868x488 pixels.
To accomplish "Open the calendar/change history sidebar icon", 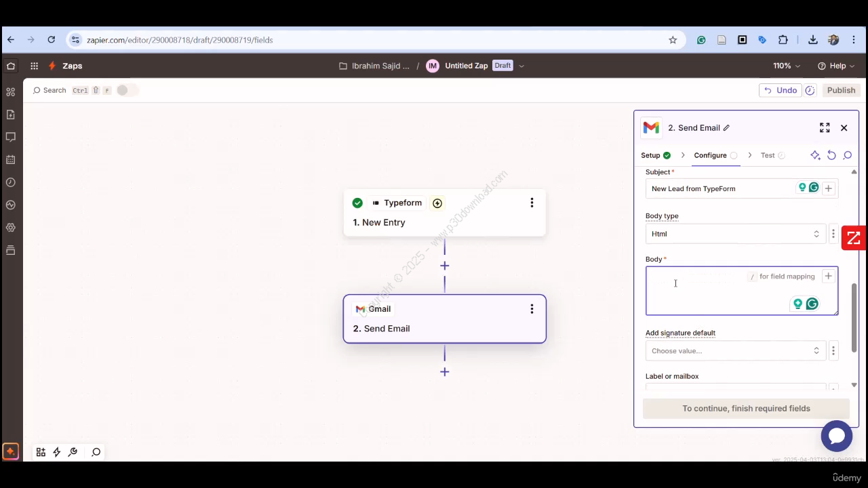I will pyautogui.click(x=10, y=160).
